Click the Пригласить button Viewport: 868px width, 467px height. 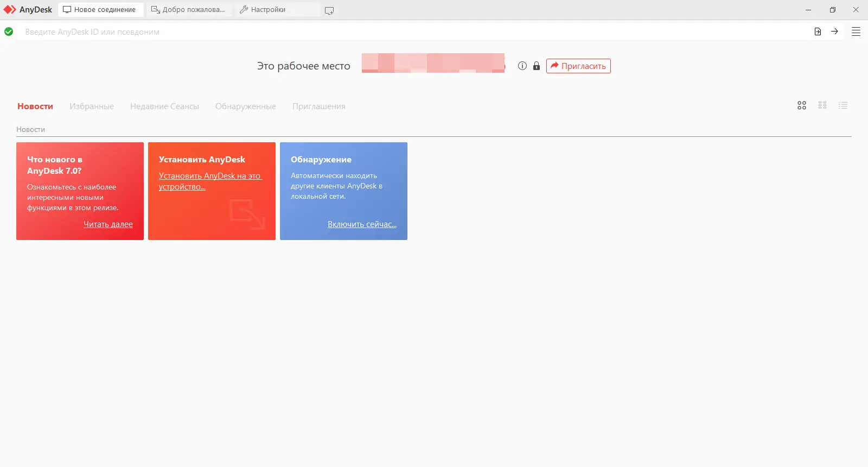[x=578, y=66]
